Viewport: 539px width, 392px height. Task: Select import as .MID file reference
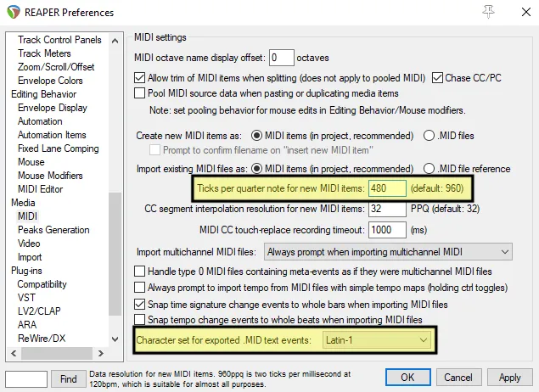(429, 169)
